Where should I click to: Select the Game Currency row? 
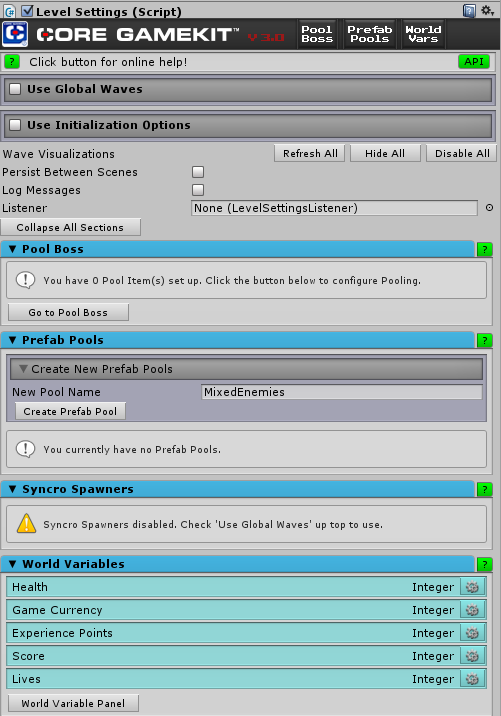pos(246,610)
